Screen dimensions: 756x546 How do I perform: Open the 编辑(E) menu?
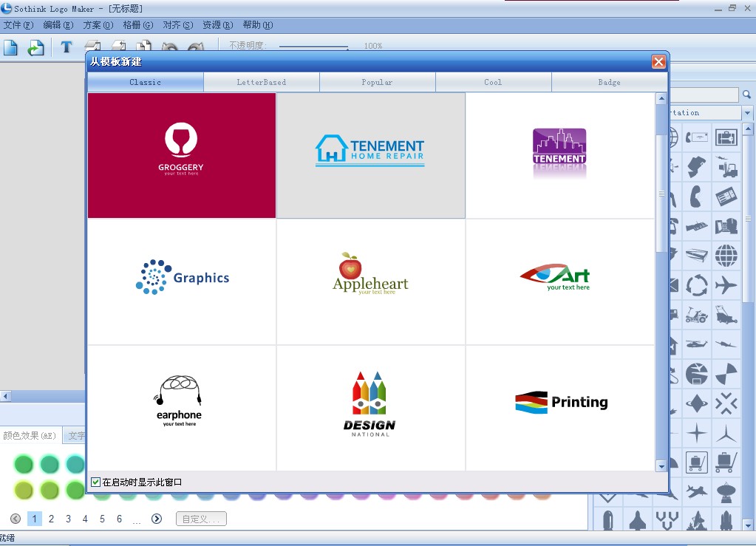58,25
